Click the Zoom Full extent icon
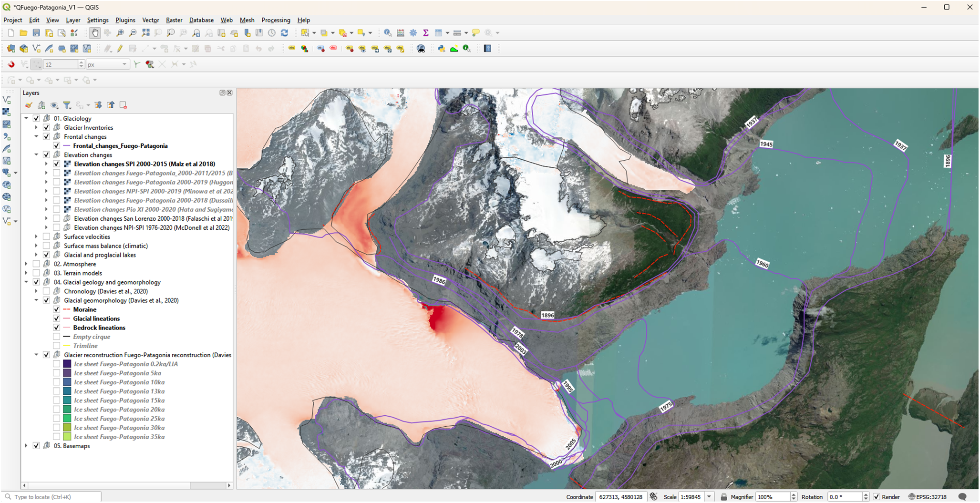 click(145, 33)
